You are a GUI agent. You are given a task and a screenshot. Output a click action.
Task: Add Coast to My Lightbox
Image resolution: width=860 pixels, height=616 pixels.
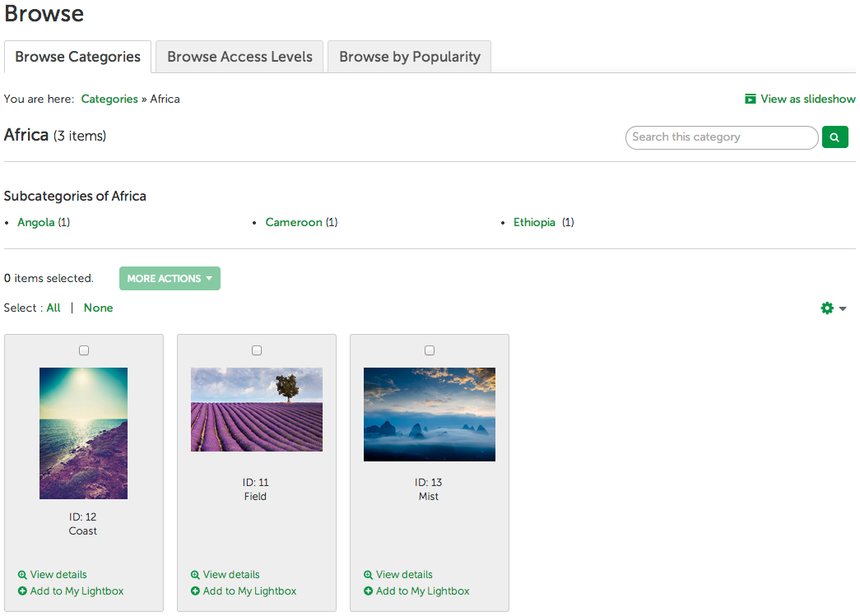point(77,591)
